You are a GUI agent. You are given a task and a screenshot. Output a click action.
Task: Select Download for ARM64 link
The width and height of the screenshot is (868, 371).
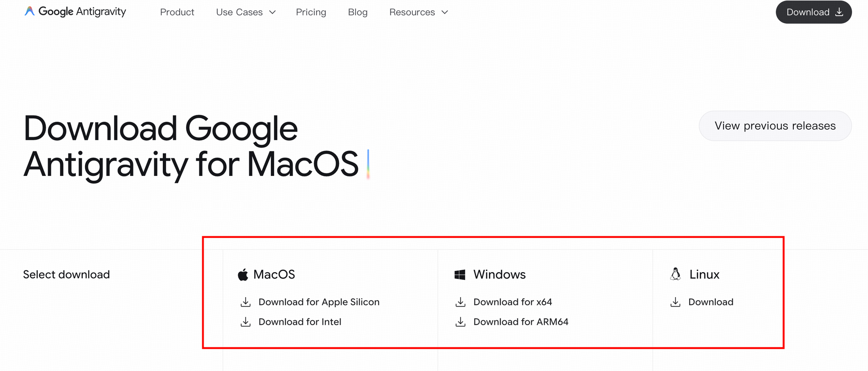point(520,322)
